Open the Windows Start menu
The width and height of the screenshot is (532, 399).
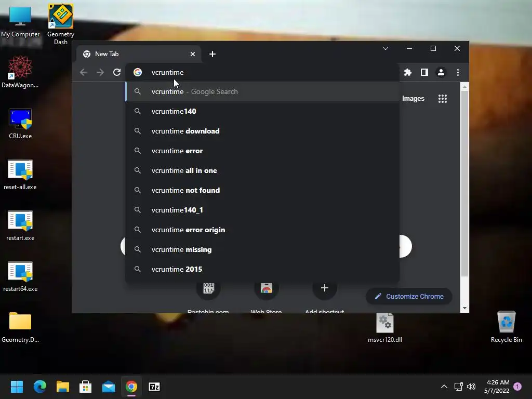click(17, 387)
